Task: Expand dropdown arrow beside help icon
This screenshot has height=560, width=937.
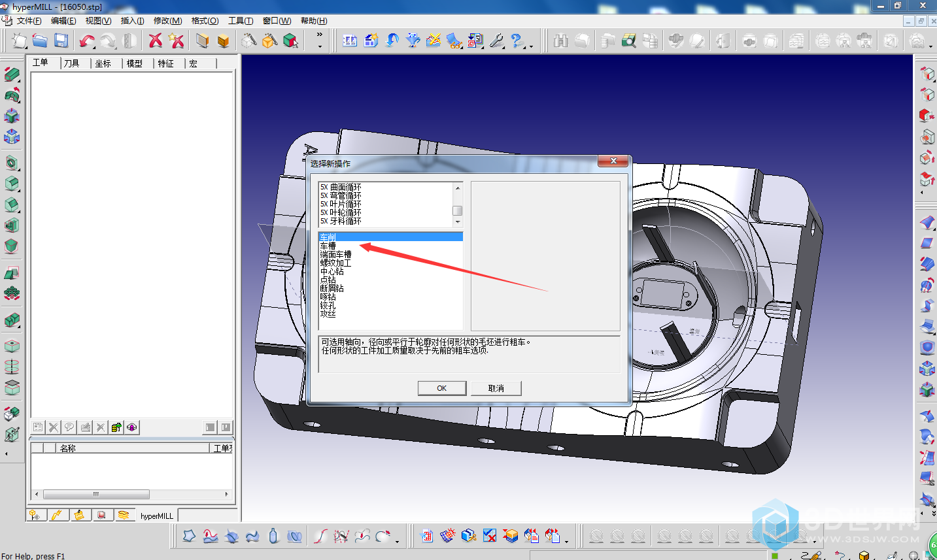Action: click(531, 46)
